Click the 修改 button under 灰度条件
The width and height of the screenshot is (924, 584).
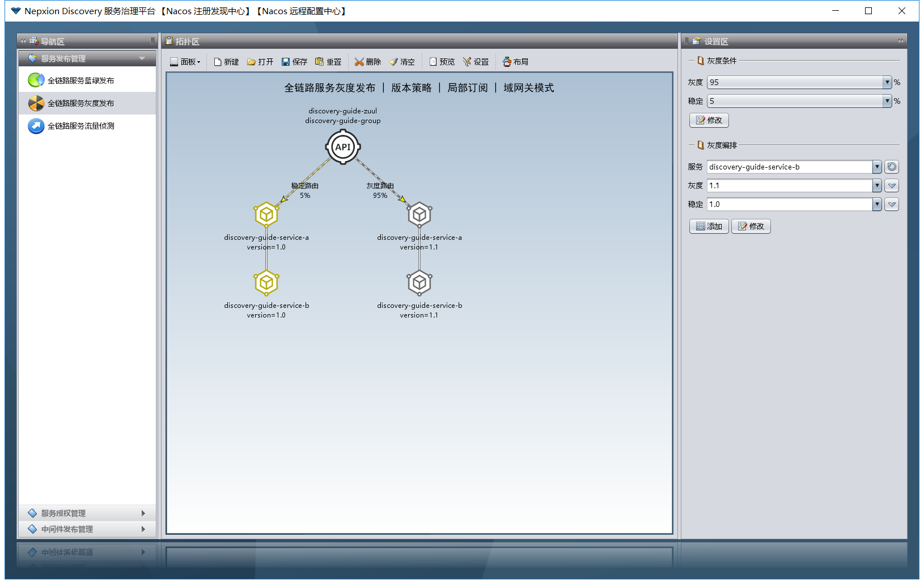tap(709, 120)
